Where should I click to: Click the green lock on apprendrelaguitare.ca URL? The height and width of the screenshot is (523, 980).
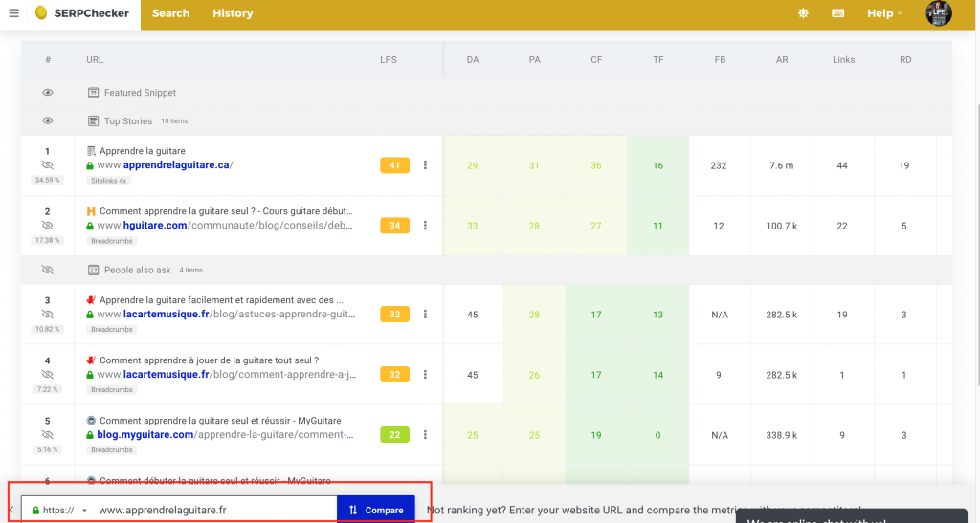tap(90, 166)
